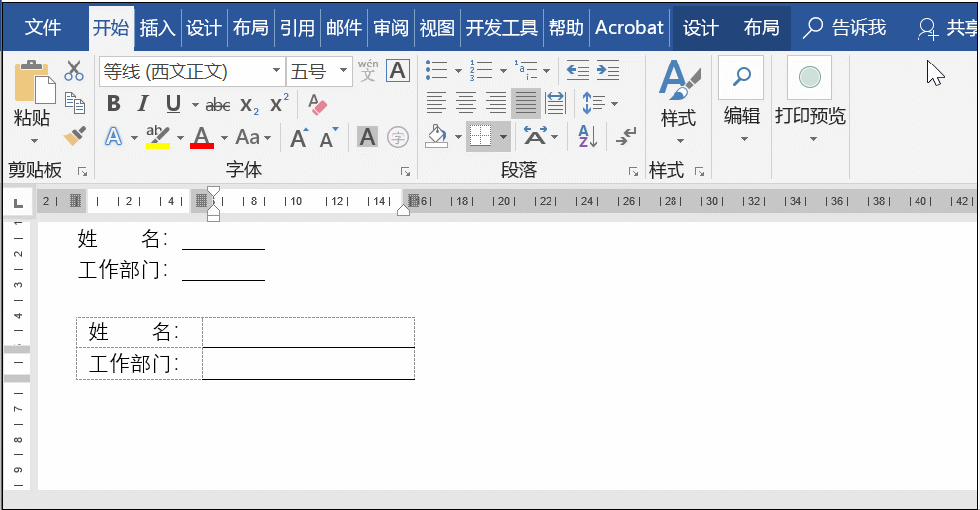This screenshot has height=510, width=980.
Task: Click the Sort A-Z icon
Action: click(x=586, y=136)
